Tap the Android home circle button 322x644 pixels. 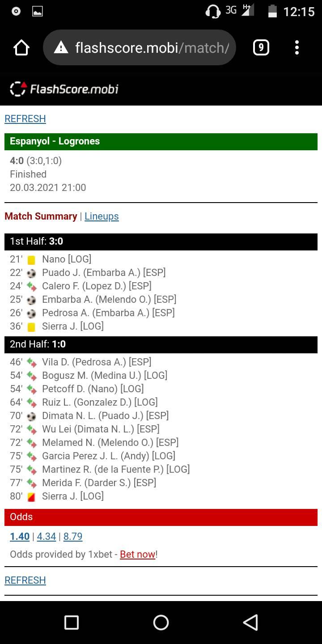tap(161, 622)
